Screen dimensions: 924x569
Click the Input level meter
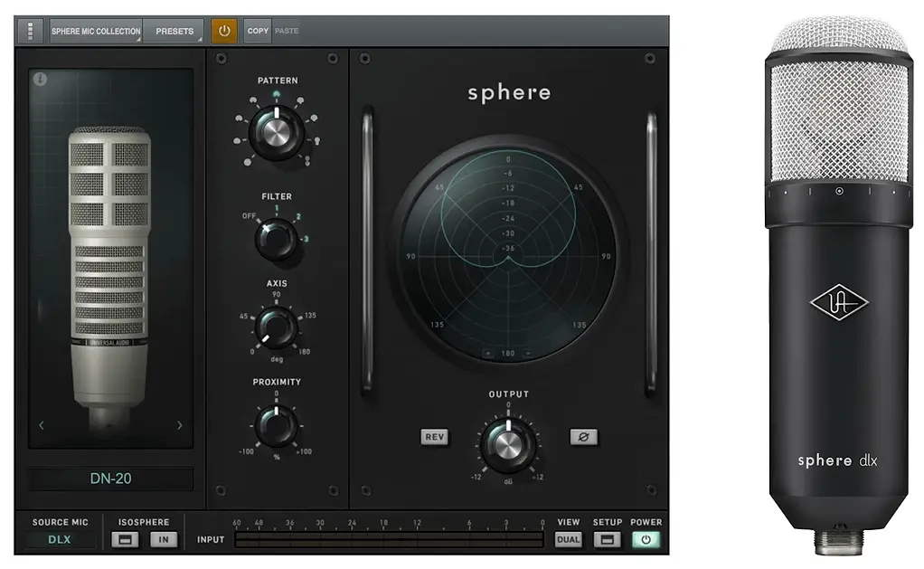389,539
